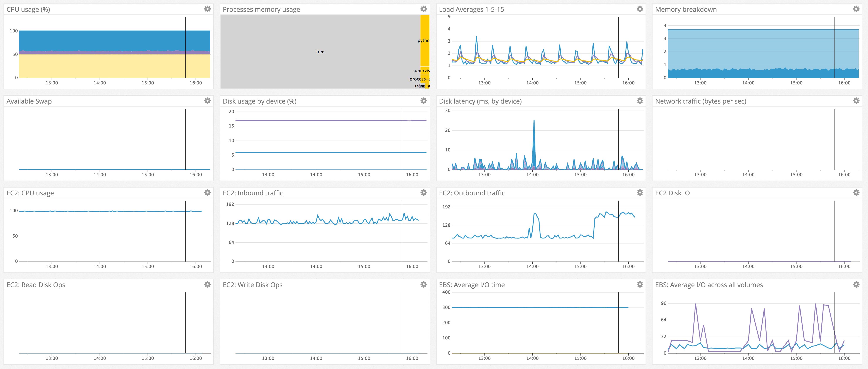Screen dimensions: 868x369
Task: Open settings for Disk usage by device panel
Action: tap(424, 101)
